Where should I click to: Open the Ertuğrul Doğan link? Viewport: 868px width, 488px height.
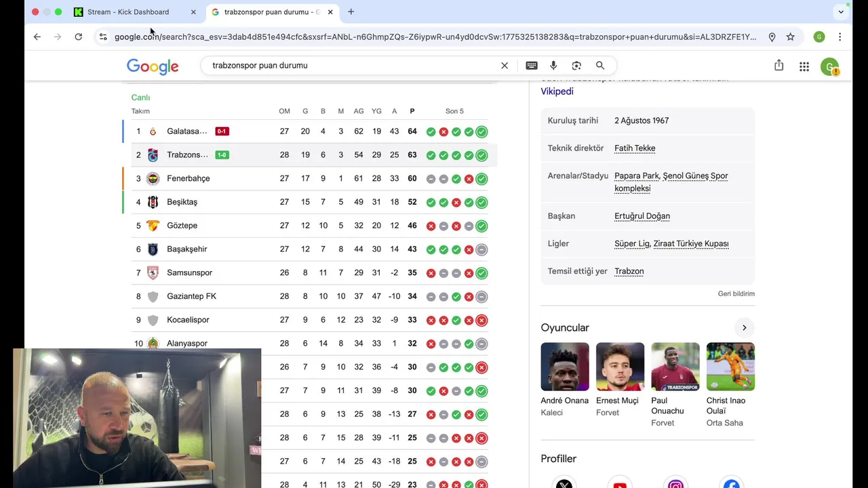pos(642,216)
